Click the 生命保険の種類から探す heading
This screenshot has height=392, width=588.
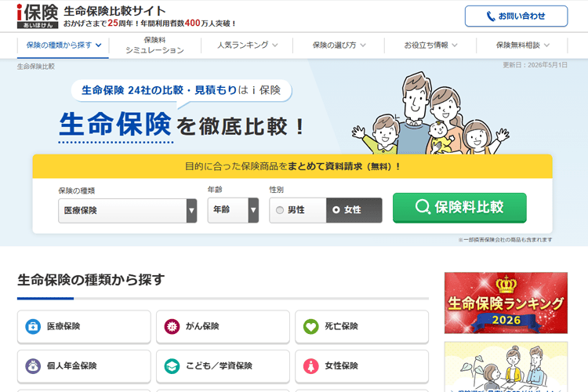point(91,280)
